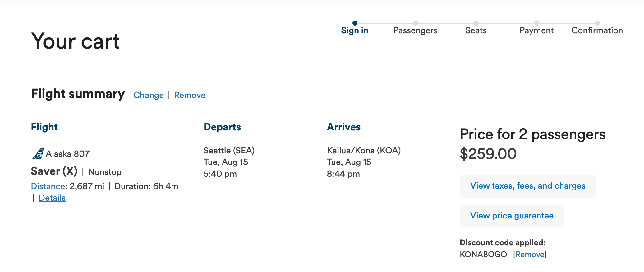Open the Distance info link
This screenshot has width=644, height=272.
coord(48,186)
